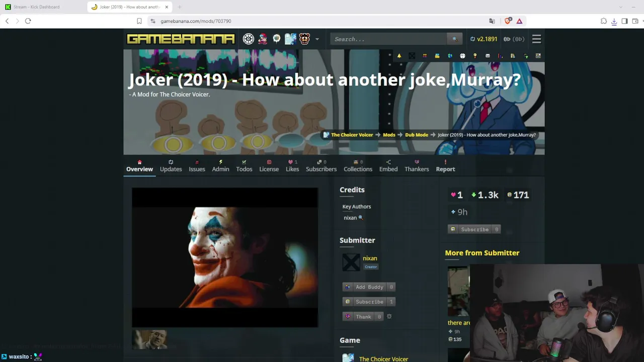Click The Choicer Voicer game link

tap(383, 359)
